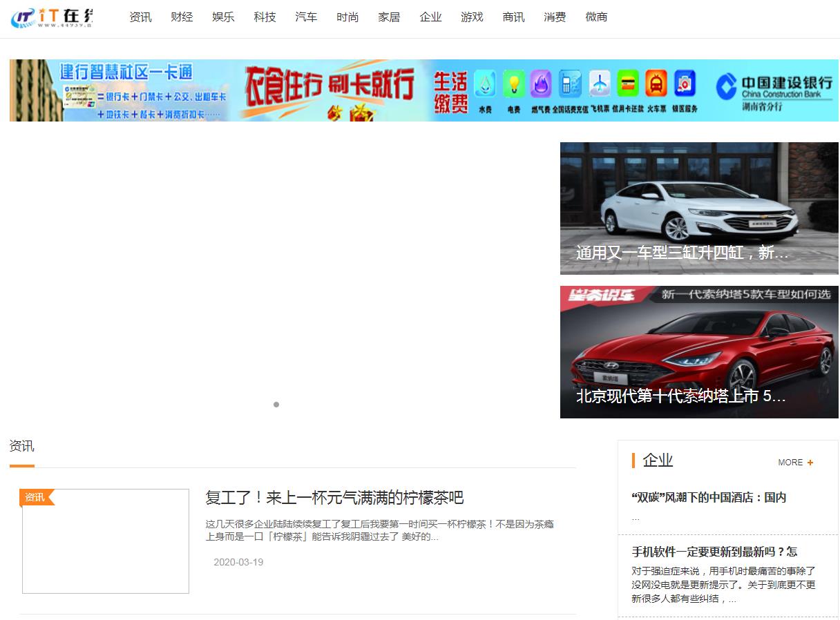Open the red Hyundai Sonata article image
This screenshot has width=840, height=620.
[699, 351]
